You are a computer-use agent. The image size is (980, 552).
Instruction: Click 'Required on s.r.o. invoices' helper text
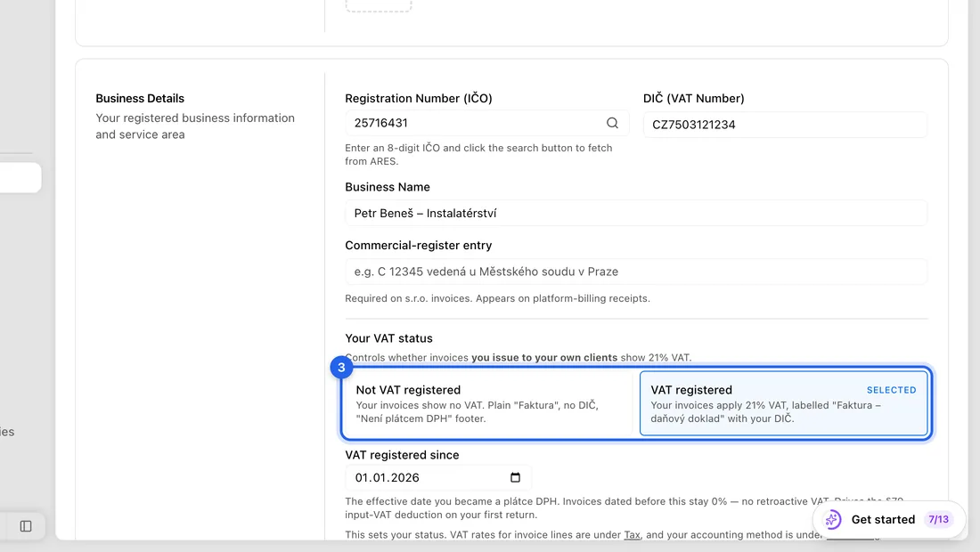point(497,298)
